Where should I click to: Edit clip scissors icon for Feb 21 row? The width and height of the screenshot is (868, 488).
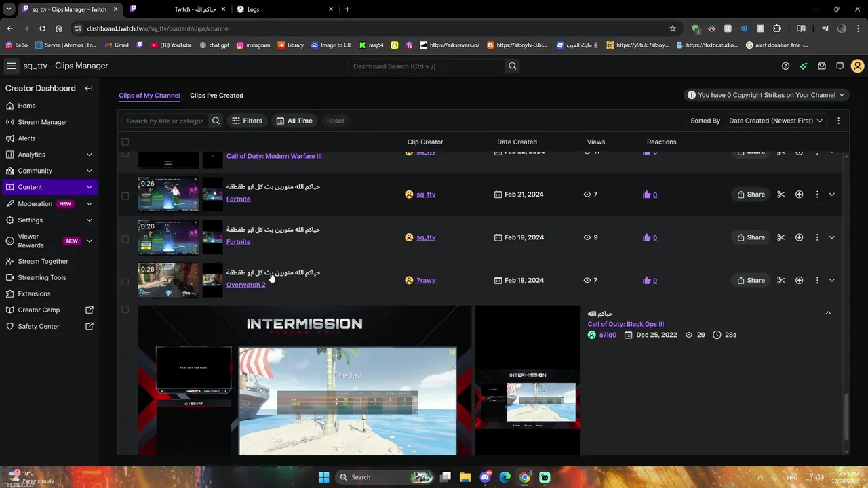click(x=781, y=195)
